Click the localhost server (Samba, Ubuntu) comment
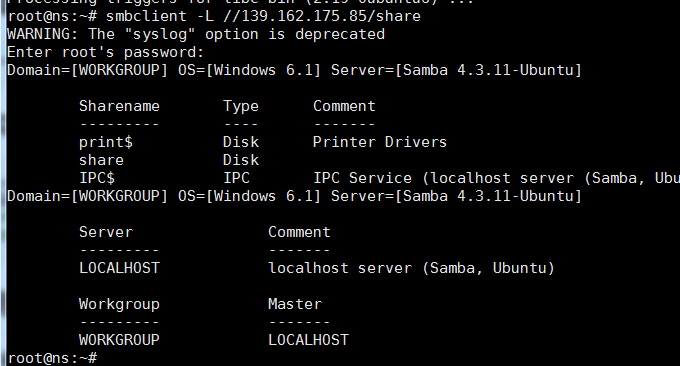The image size is (680, 366). click(412, 268)
